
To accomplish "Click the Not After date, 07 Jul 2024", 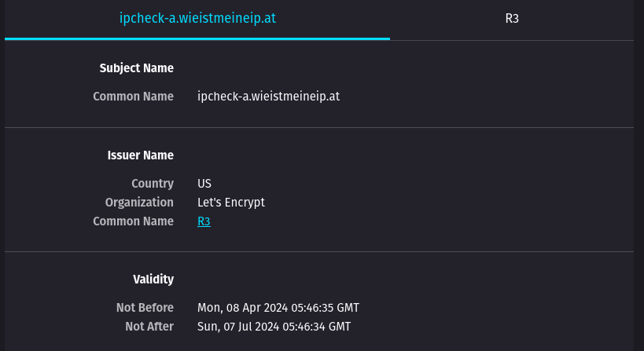I will click(274, 327).
